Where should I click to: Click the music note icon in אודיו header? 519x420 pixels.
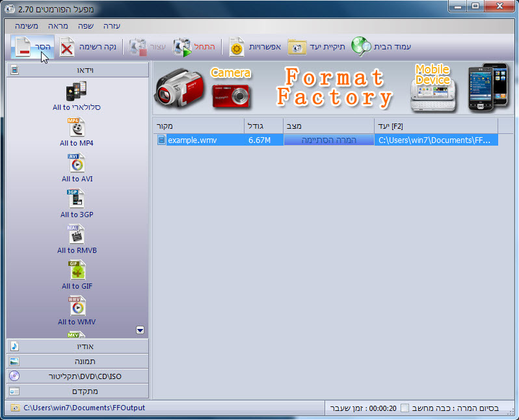pyautogui.click(x=14, y=346)
